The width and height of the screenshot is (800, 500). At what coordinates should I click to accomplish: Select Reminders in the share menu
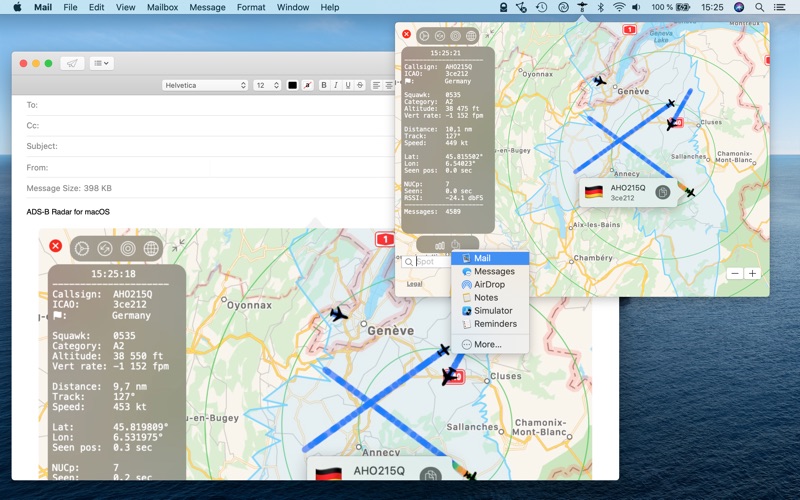point(490,324)
